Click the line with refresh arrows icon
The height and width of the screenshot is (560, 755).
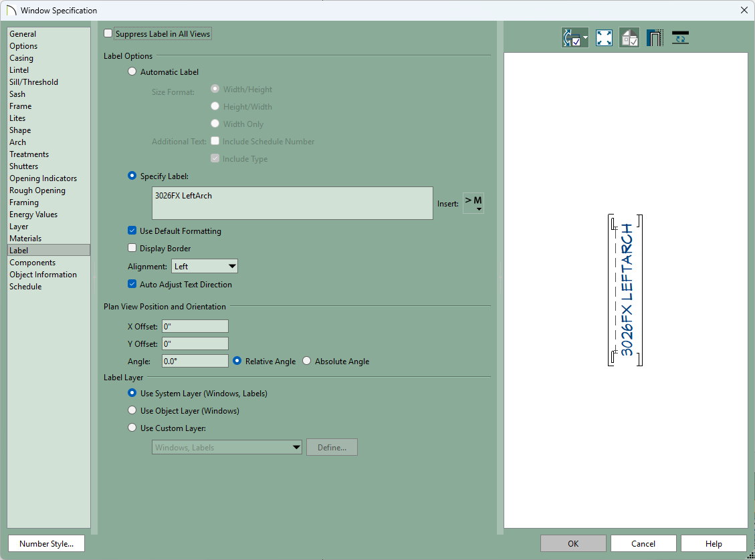(680, 38)
